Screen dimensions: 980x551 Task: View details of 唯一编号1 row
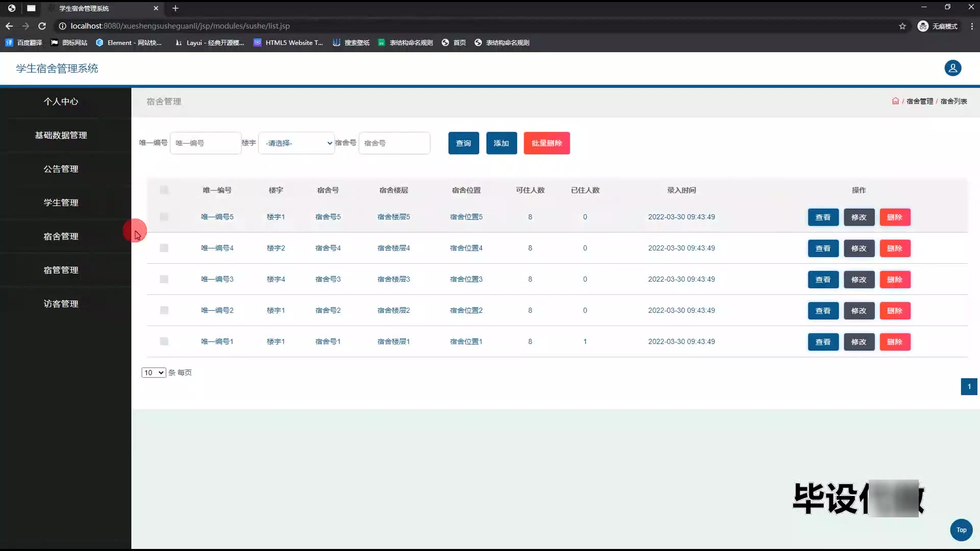point(823,342)
